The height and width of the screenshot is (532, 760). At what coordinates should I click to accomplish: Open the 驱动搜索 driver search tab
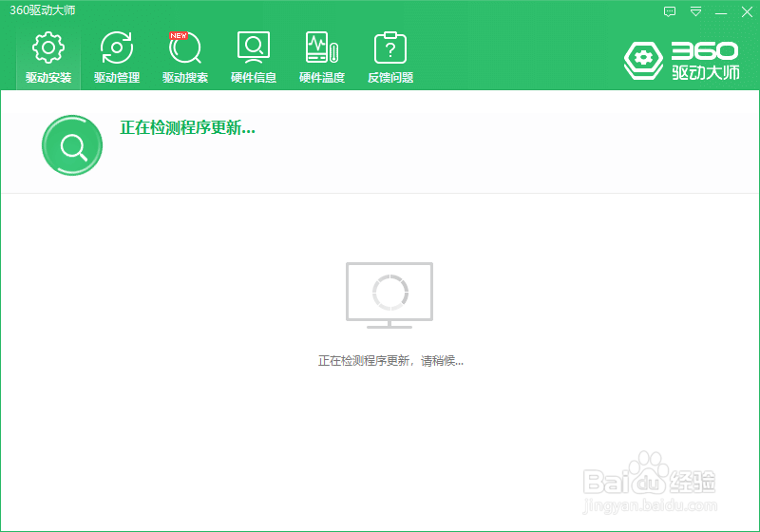pyautogui.click(x=185, y=58)
